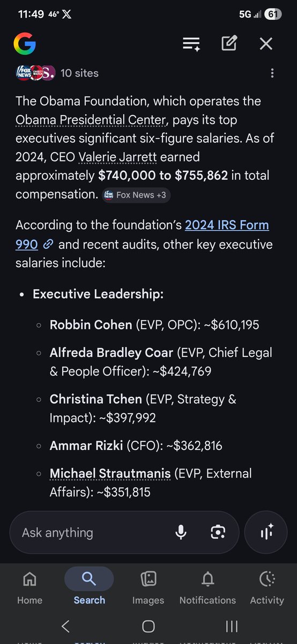Tap the Michael Strautmanis underlined name
Viewport: 297px width, 644px height.
tap(110, 473)
